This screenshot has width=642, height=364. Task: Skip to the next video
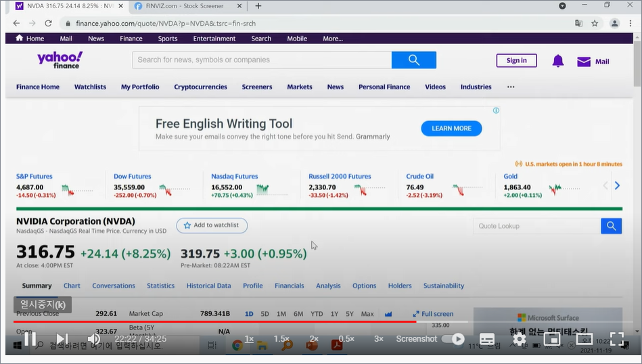click(x=62, y=339)
